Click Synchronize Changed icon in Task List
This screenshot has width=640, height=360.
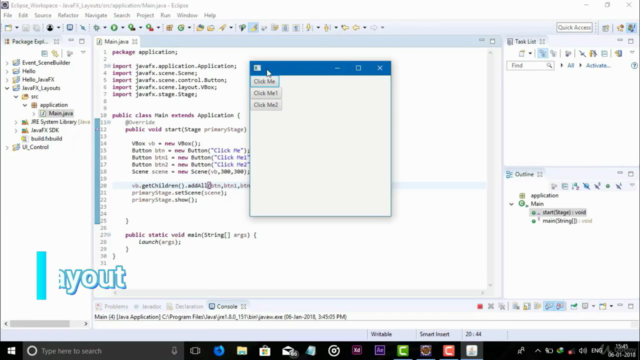[618, 53]
